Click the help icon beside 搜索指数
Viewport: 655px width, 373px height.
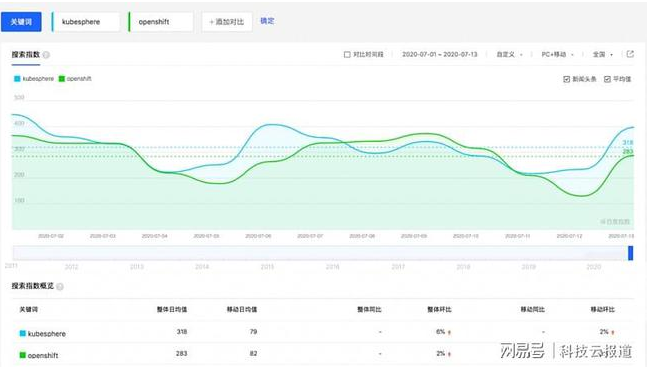(46, 55)
